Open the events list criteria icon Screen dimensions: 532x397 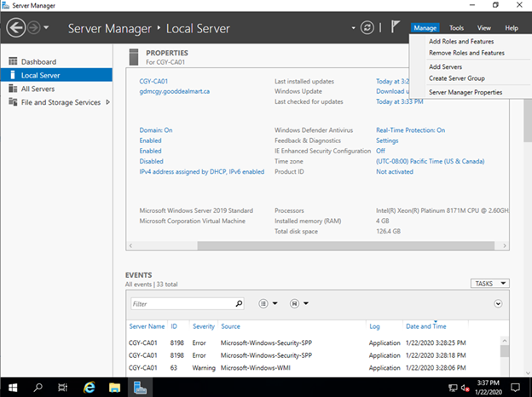(x=263, y=303)
